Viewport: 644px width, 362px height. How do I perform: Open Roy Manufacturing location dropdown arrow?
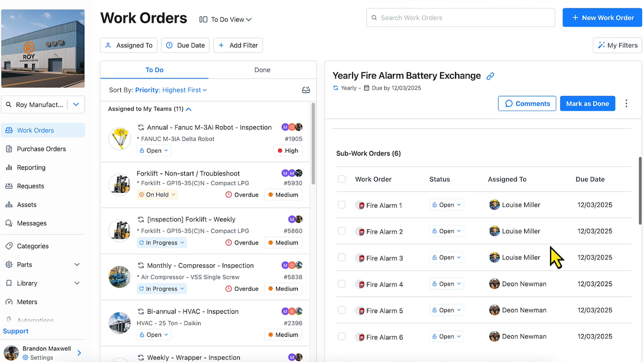76,105
